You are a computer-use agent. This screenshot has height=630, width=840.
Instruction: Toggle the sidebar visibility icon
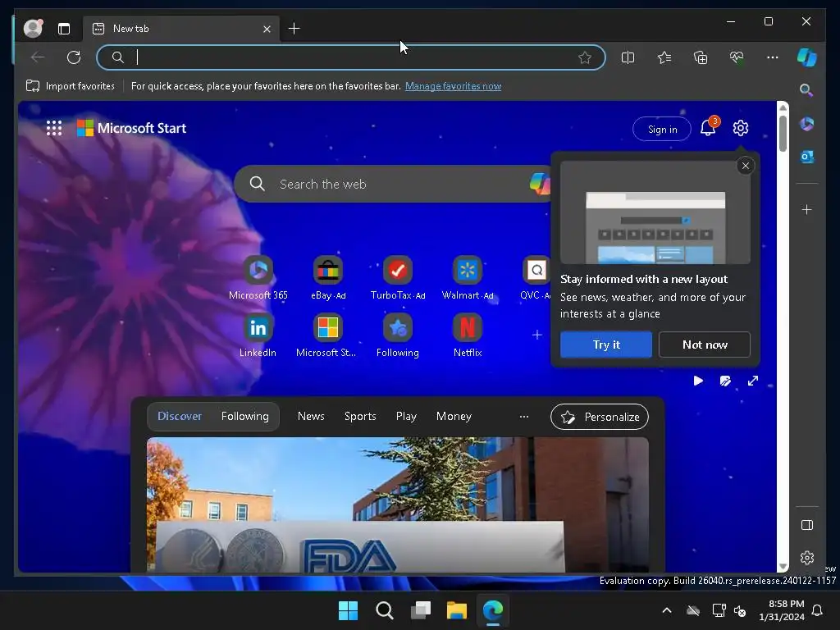point(807,525)
